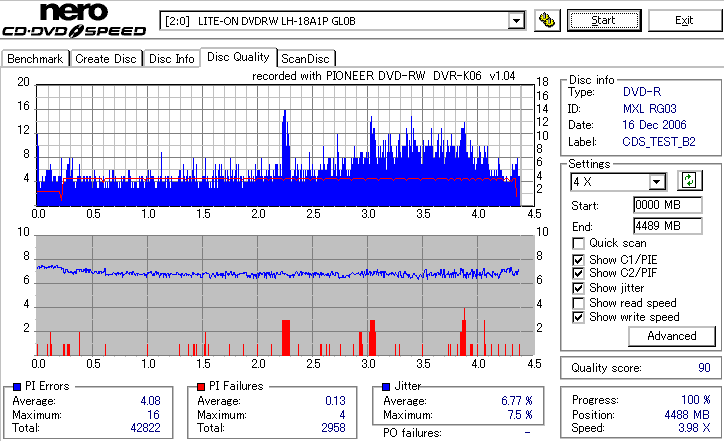Image resolution: width=724 pixels, height=441 pixels.
Task: Click the LITE-ON DVDRW drive combo box
Action: pyautogui.click(x=342, y=21)
